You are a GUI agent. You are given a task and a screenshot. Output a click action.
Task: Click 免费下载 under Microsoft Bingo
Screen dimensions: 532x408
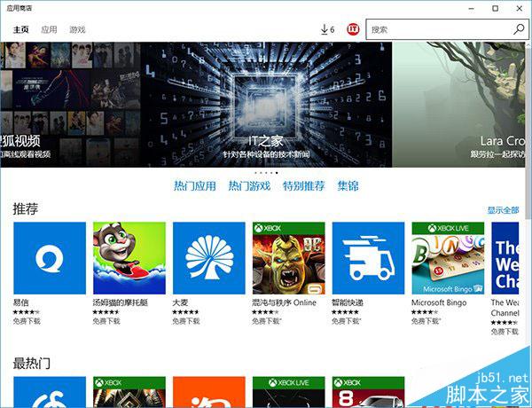pyautogui.click(x=426, y=321)
